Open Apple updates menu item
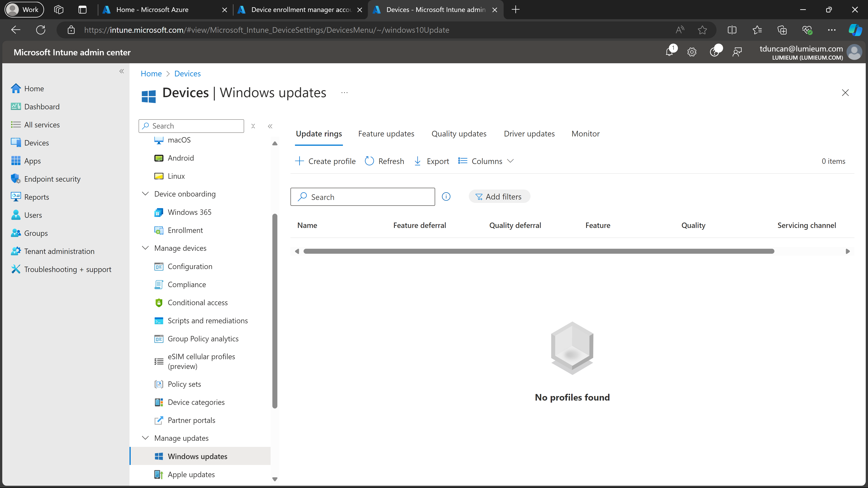This screenshot has width=868, height=488. 191,474
